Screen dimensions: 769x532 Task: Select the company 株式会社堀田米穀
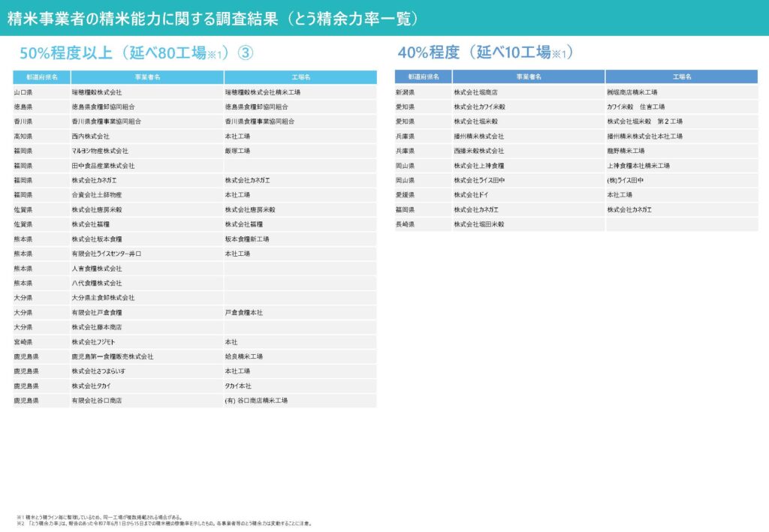point(478,224)
